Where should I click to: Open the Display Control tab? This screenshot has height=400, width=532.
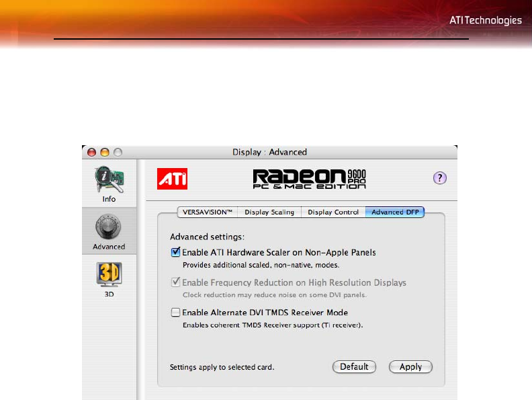pos(333,212)
